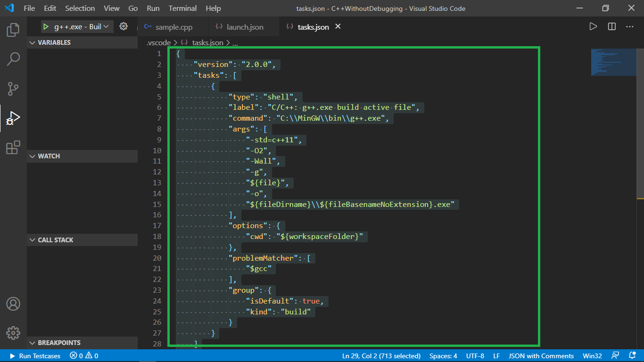The height and width of the screenshot is (362, 644).
Task: Select language mode JSON with Comments
Action: point(541,356)
